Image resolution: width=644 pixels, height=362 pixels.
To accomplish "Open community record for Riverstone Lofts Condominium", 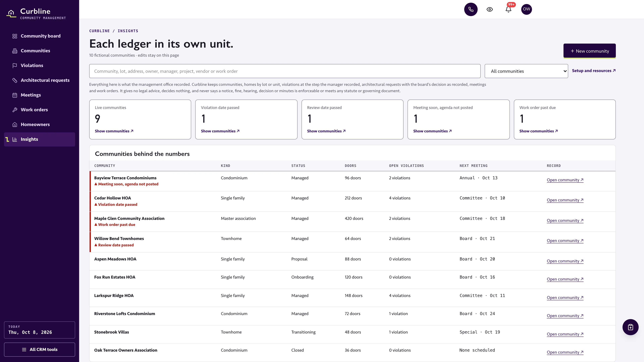I will coord(565,316).
